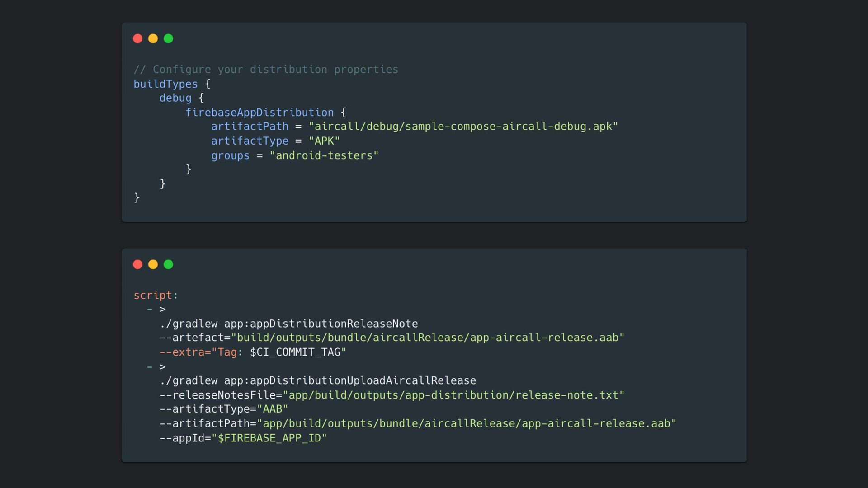
Task: Click yellow minimize dot on bottom script window
Action: 153,264
